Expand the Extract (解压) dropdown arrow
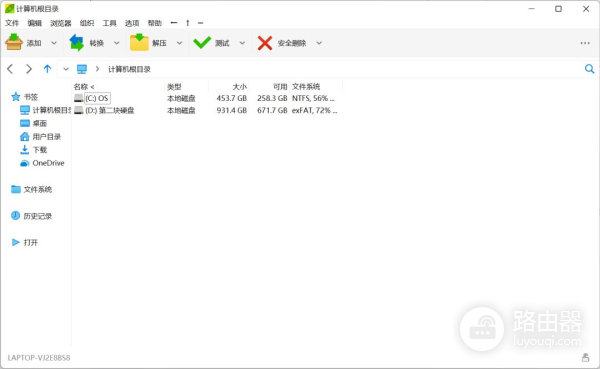 tap(179, 43)
